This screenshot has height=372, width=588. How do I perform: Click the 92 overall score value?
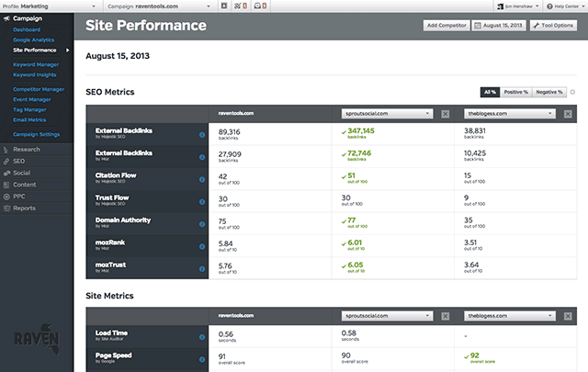coord(475,355)
